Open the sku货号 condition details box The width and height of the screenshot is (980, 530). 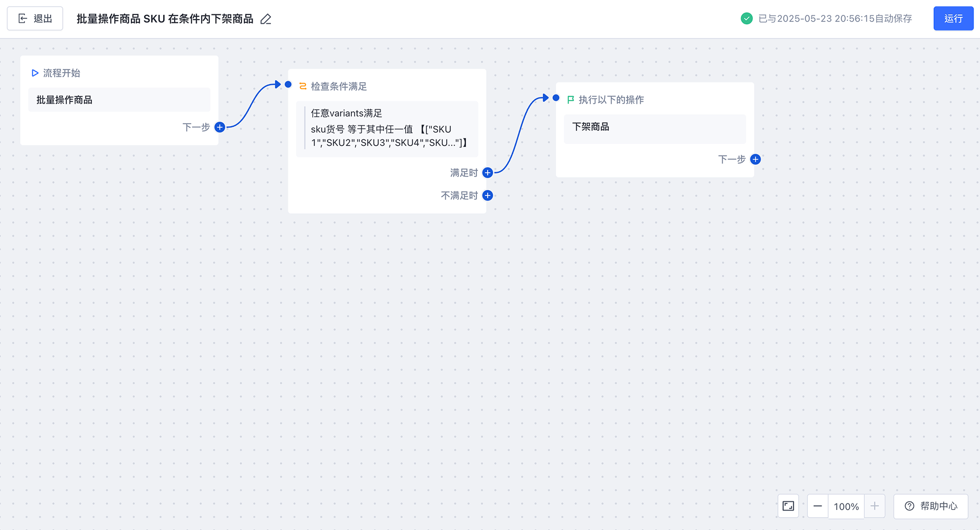point(387,129)
